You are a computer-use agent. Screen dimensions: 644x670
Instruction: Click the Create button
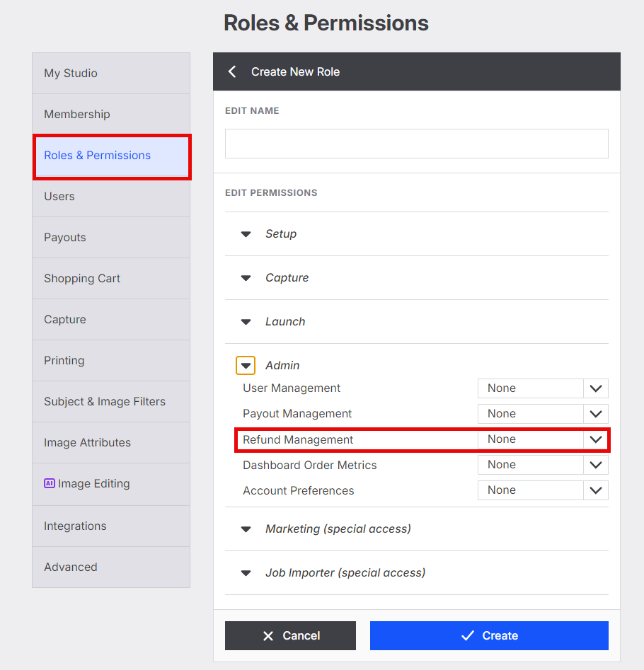489,635
